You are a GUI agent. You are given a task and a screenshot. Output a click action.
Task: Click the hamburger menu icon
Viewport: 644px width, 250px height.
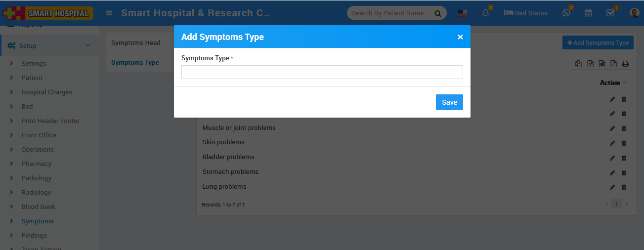[x=109, y=13]
